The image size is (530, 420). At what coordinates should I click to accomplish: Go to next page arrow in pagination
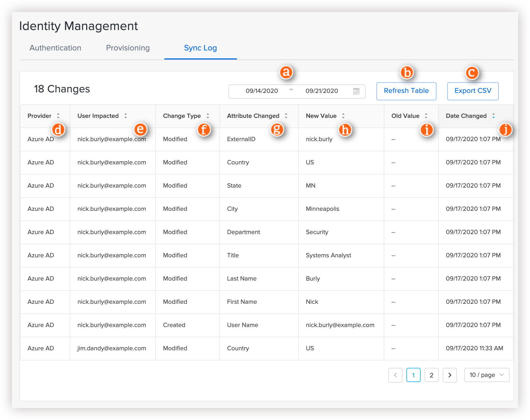coord(450,375)
